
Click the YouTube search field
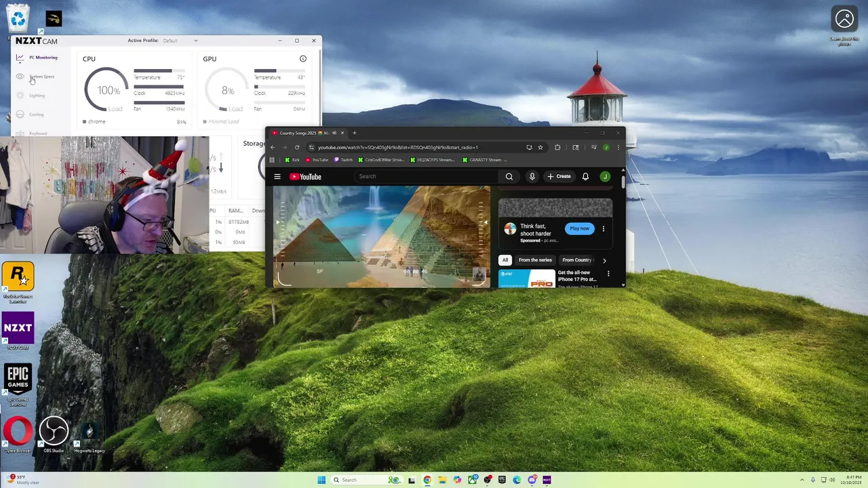tap(426, 176)
